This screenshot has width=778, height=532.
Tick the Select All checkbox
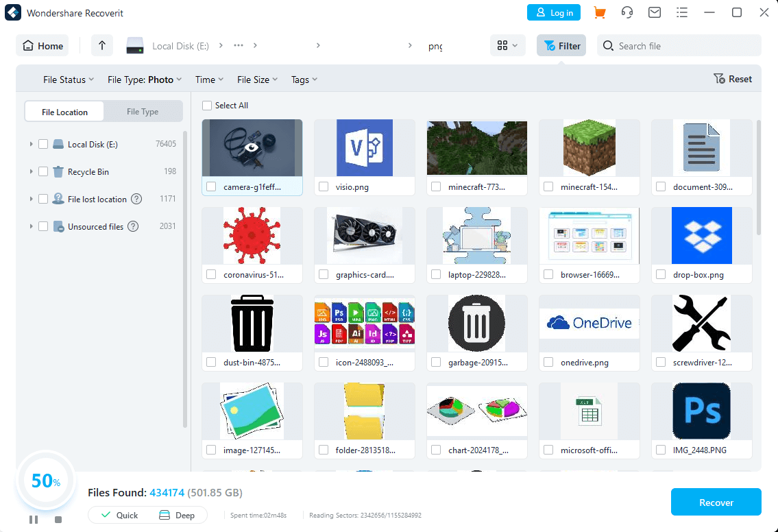tap(207, 105)
